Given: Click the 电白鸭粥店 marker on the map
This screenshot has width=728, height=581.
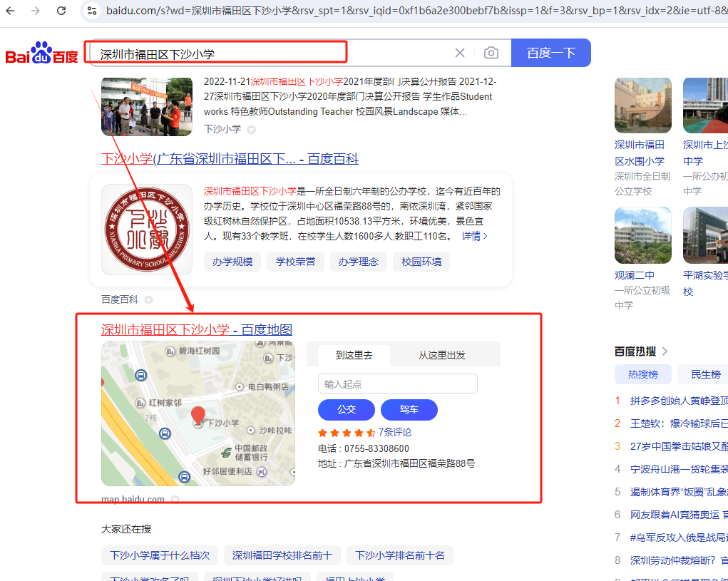Looking at the screenshot, I should pos(239,386).
